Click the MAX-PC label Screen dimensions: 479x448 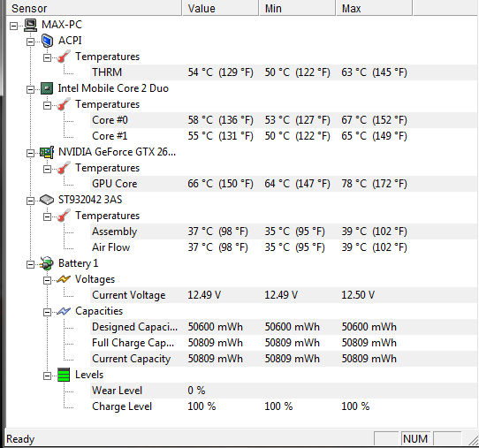[x=62, y=25]
